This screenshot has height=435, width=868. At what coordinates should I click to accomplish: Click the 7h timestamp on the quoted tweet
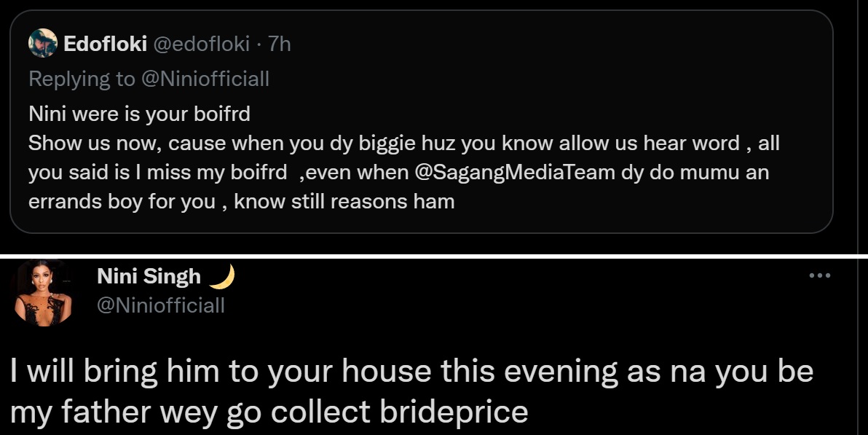click(280, 44)
